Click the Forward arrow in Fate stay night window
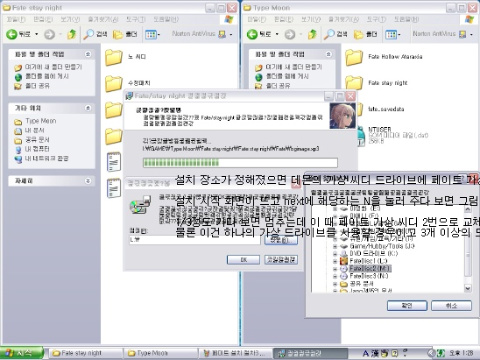 (50, 34)
